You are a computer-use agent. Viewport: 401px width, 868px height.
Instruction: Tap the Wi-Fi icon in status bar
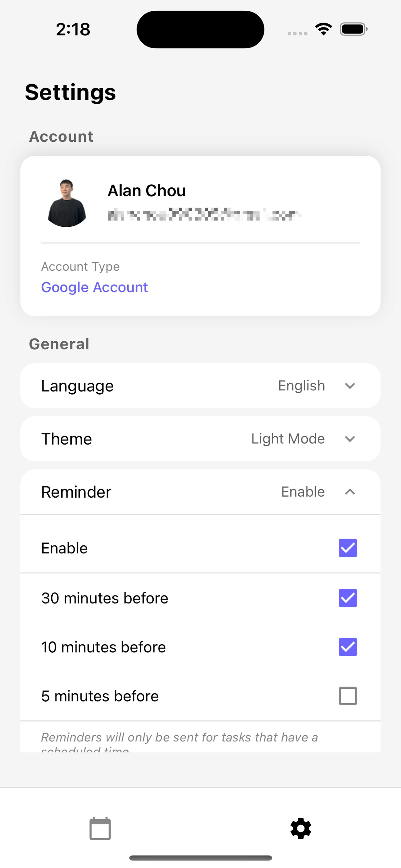pos(323,29)
